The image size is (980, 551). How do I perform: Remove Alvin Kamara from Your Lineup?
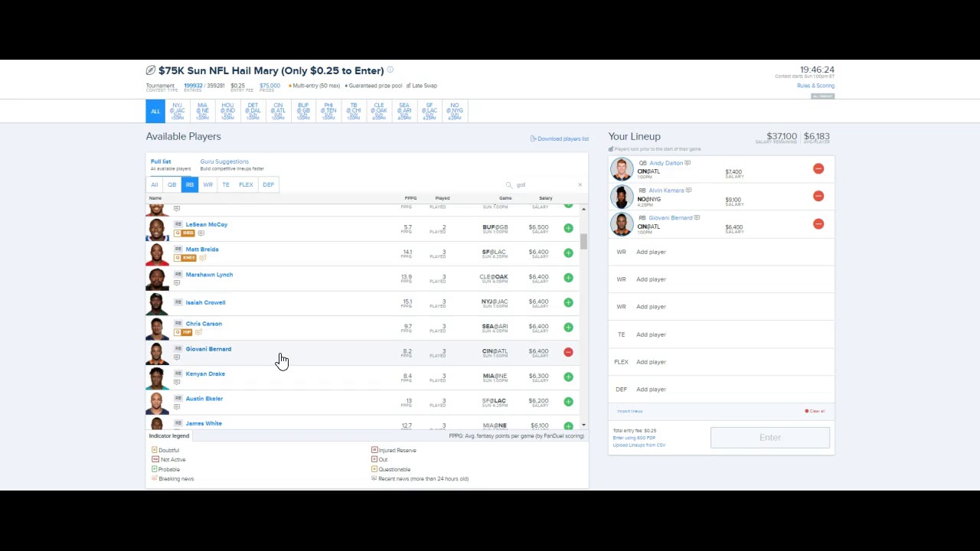click(x=818, y=196)
